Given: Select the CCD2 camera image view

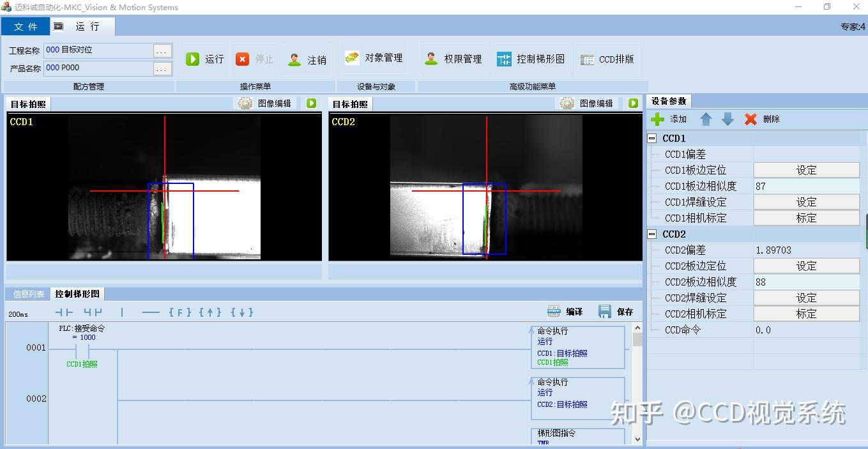Looking at the screenshot, I should click(x=485, y=187).
